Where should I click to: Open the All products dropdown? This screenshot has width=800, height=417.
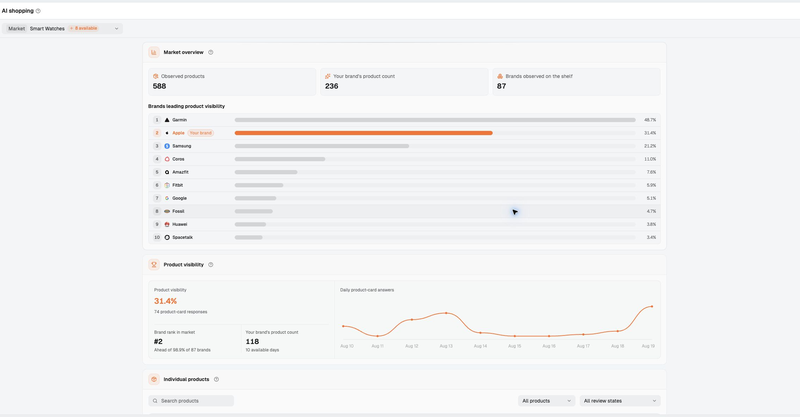[546, 401]
